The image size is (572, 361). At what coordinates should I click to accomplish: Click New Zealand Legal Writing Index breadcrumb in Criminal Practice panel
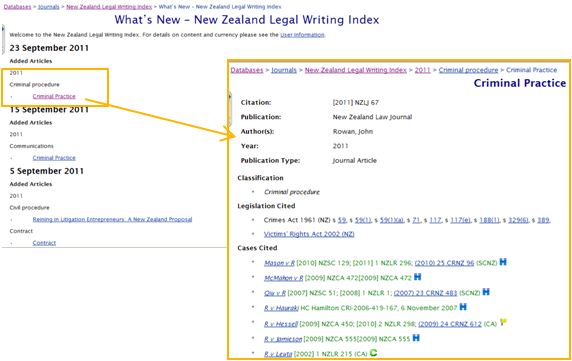click(x=356, y=70)
